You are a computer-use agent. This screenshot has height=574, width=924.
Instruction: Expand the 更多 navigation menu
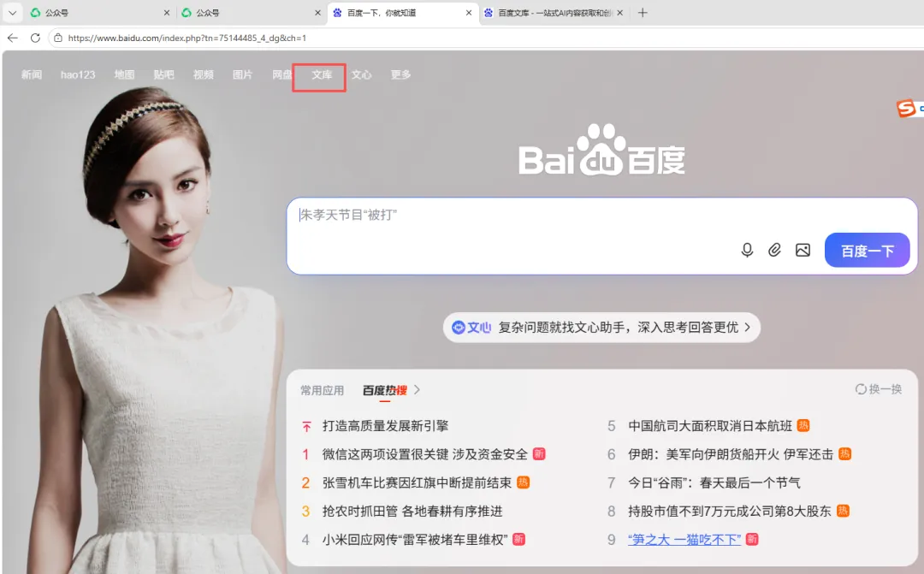[400, 74]
